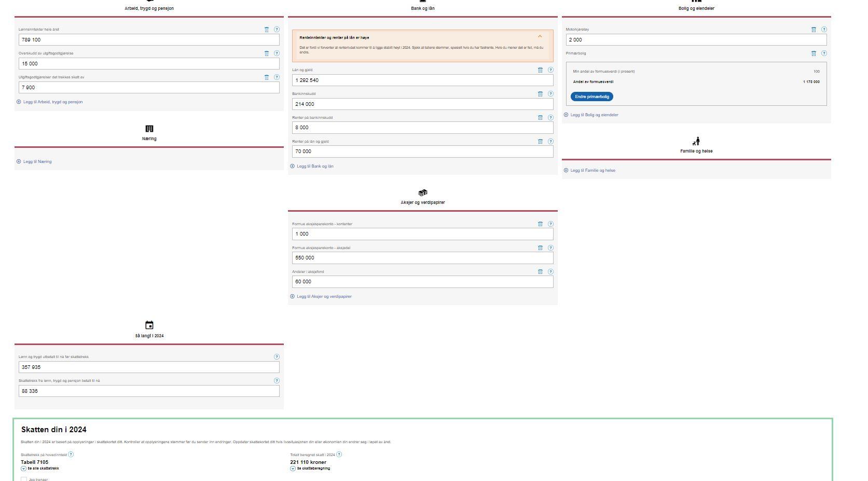Edit Overskudd field showing 15 000

pyautogui.click(x=149, y=64)
